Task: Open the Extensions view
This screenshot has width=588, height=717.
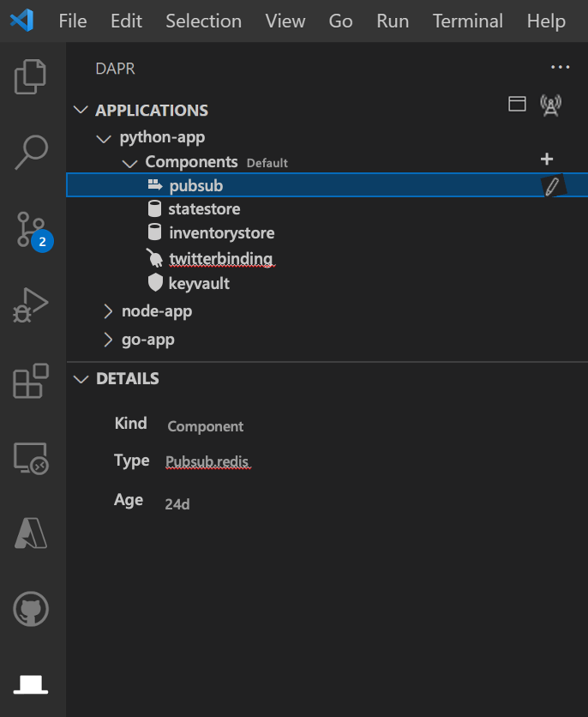Action: pos(31,381)
